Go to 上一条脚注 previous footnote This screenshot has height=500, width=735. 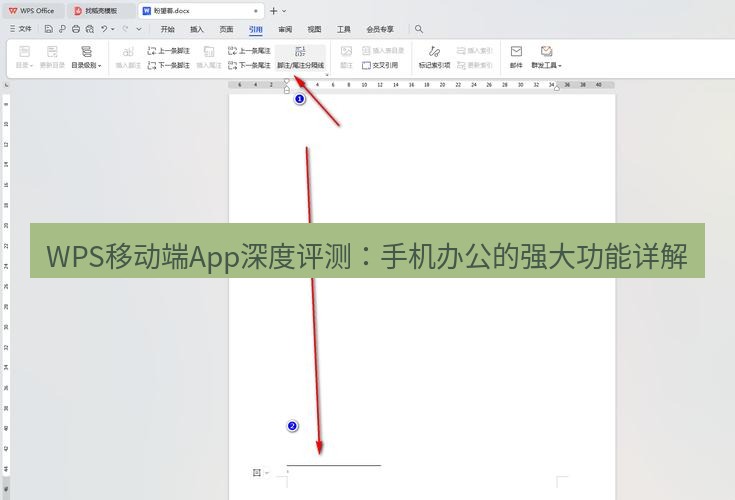coord(169,51)
